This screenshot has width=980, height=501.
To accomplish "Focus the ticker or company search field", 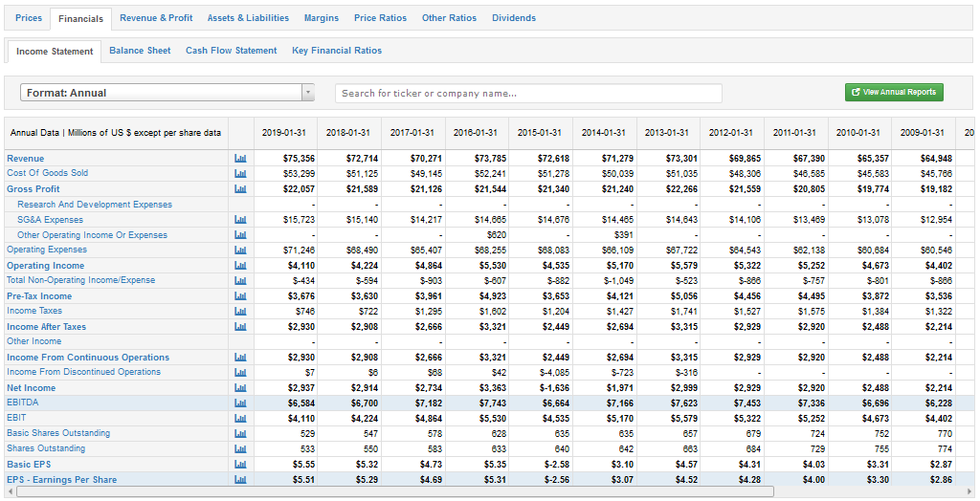I will point(528,93).
